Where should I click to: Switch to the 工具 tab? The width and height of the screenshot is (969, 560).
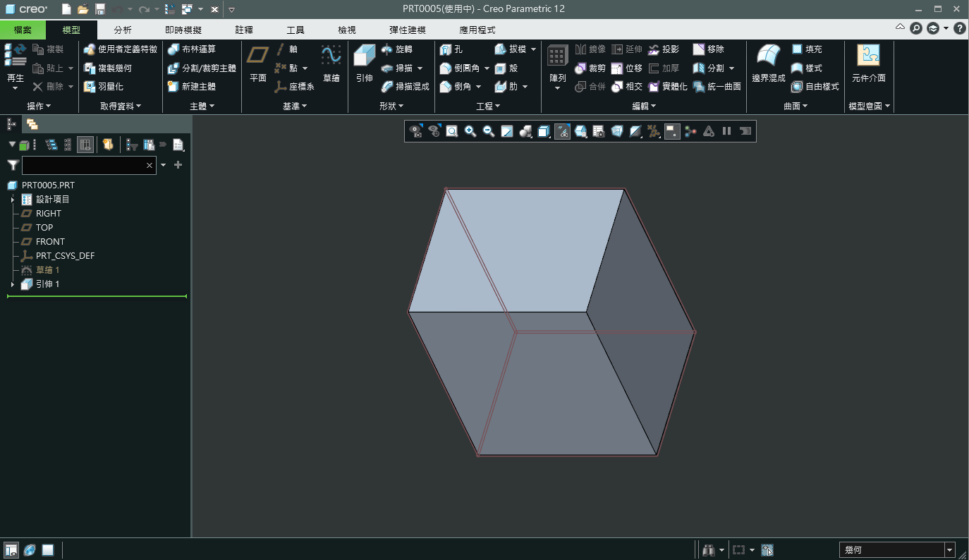click(295, 30)
